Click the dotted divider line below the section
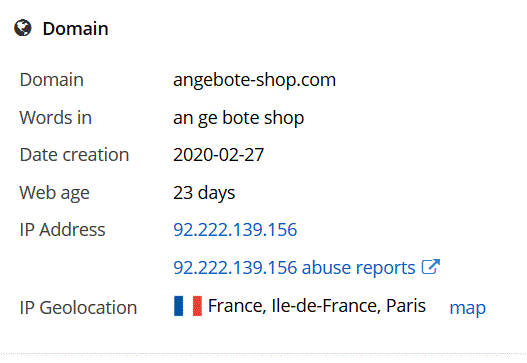Image resolution: width=527 pixels, height=363 pixels. [264, 354]
